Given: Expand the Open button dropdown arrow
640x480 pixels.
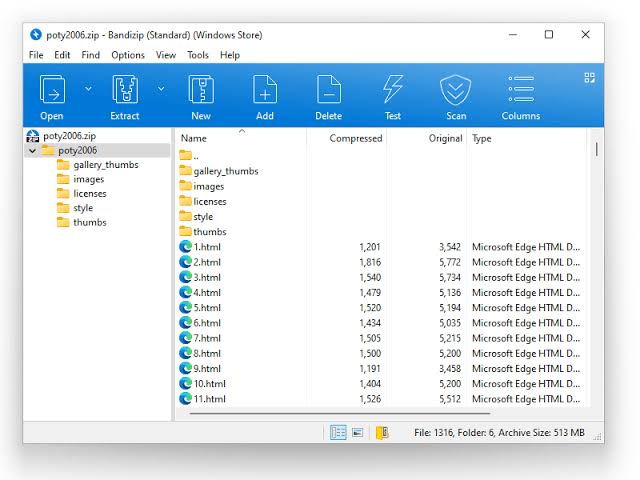Looking at the screenshot, I should pos(88,89).
